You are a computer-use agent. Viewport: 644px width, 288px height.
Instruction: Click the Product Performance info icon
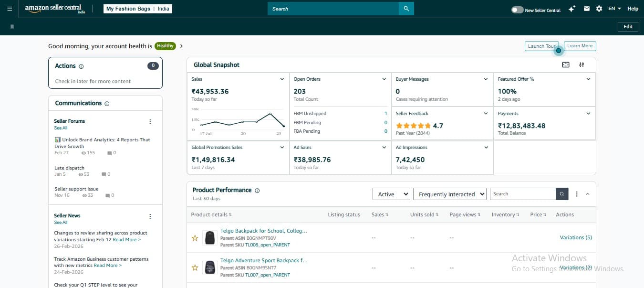pos(257,191)
